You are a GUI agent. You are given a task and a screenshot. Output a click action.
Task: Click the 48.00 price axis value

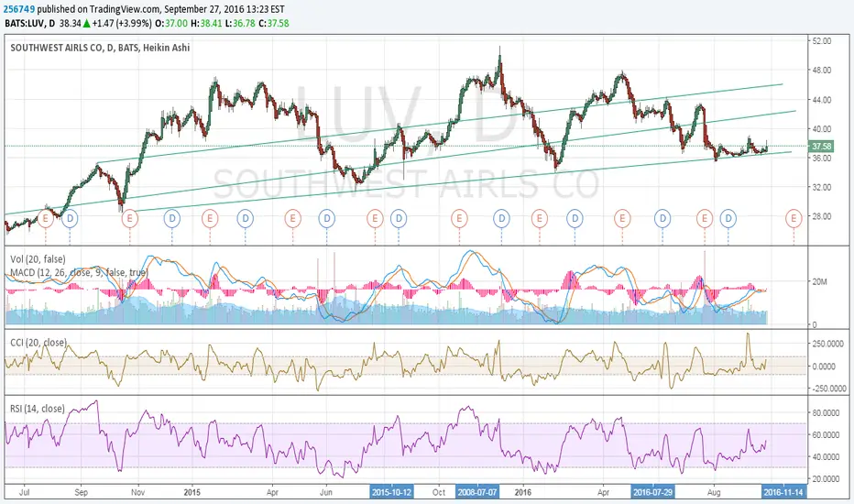(822, 71)
